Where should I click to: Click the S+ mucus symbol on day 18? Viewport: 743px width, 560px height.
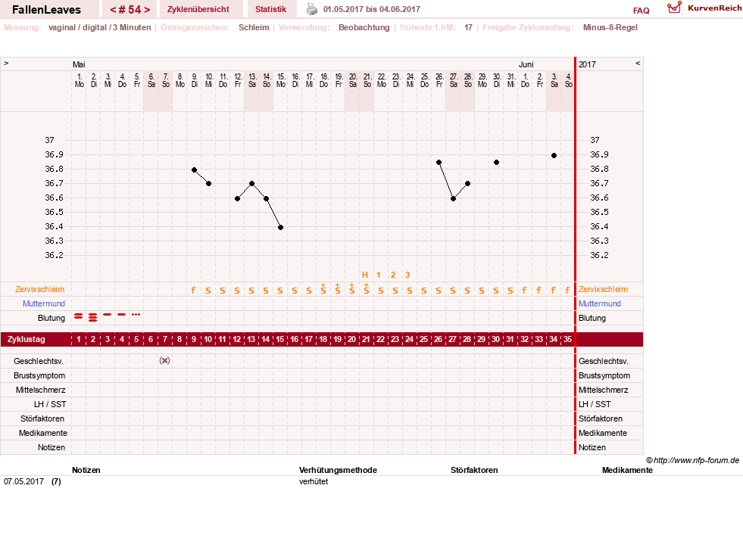click(x=323, y=289)
